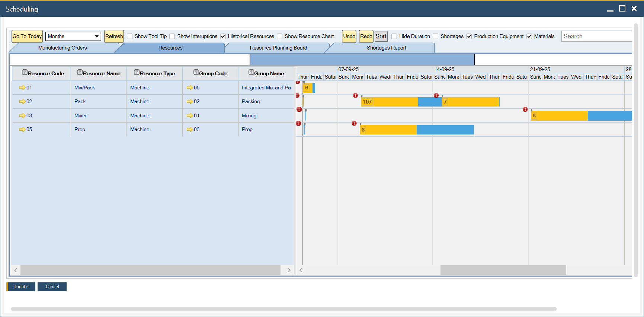644x317 pixels.
Task: Open the link arrow for resource 01
Action: 22,88
